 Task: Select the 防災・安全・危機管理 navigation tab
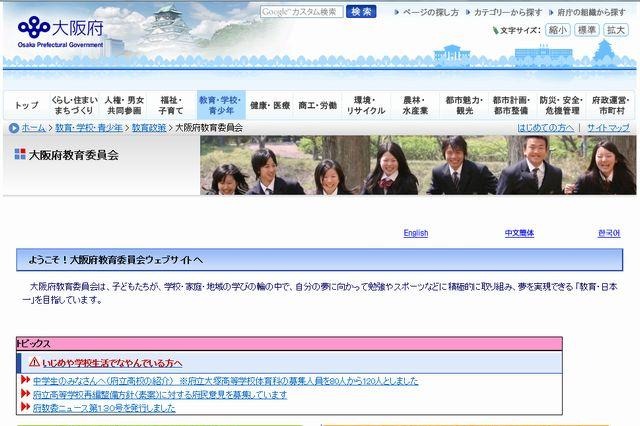[561, 105]
